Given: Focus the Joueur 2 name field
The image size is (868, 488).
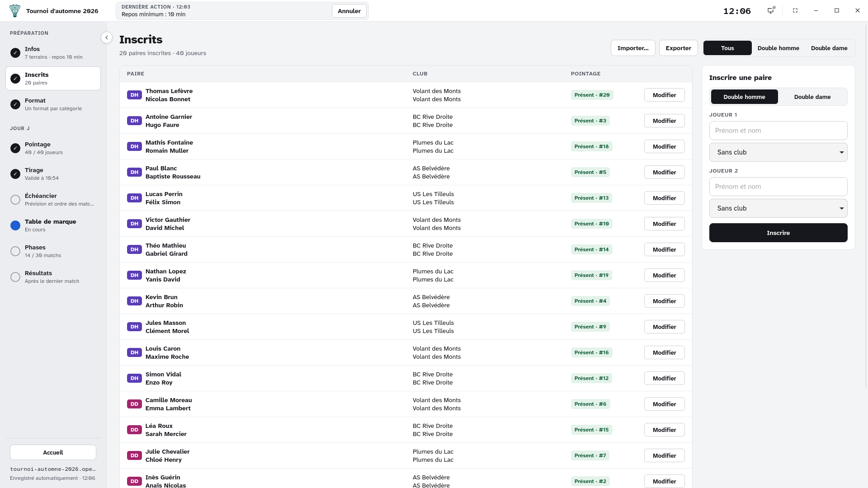Looking at the screenshot, I should pos(778,187).
